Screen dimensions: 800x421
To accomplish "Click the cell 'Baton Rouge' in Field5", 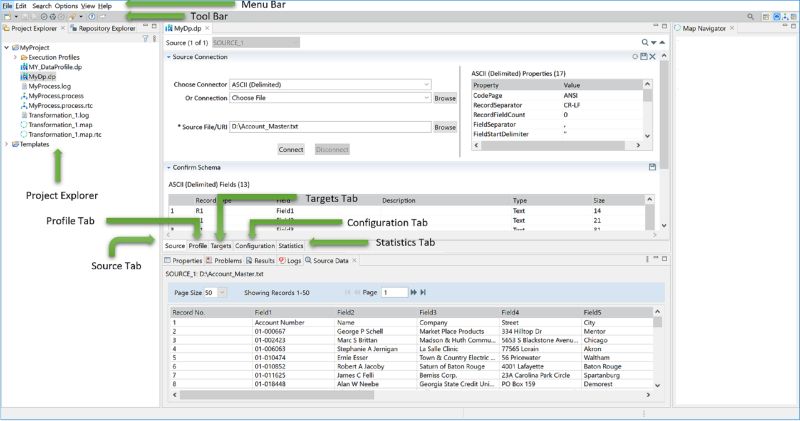I will (x=603, y=366).
